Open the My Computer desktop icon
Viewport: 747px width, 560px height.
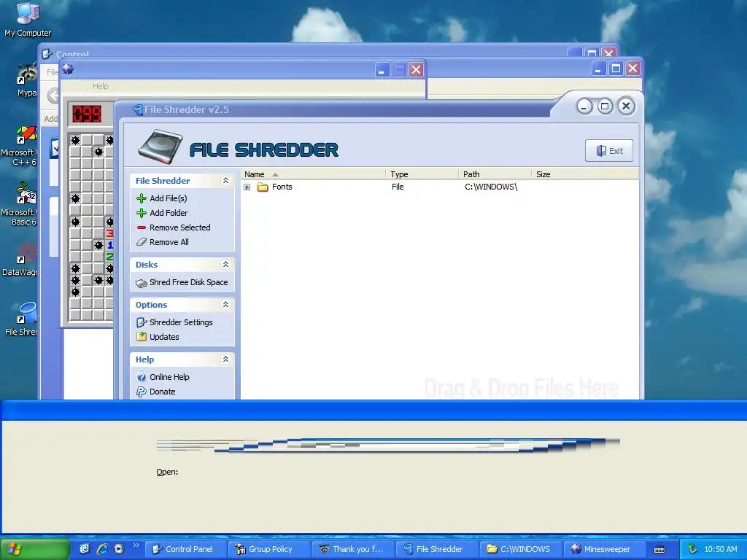coord(28,20)
